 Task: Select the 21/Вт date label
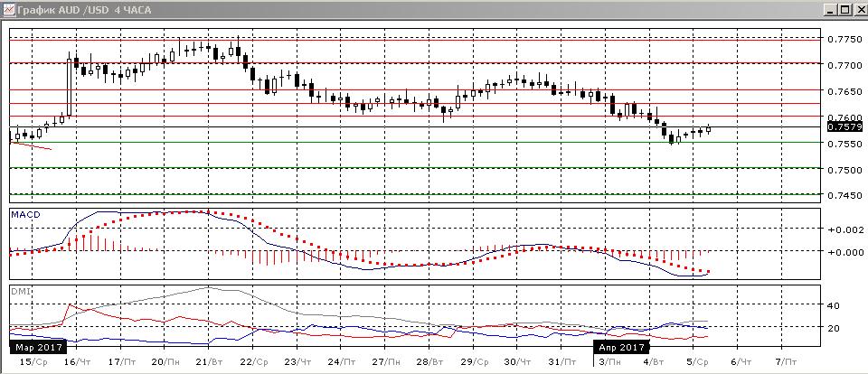tap(209, 362)
